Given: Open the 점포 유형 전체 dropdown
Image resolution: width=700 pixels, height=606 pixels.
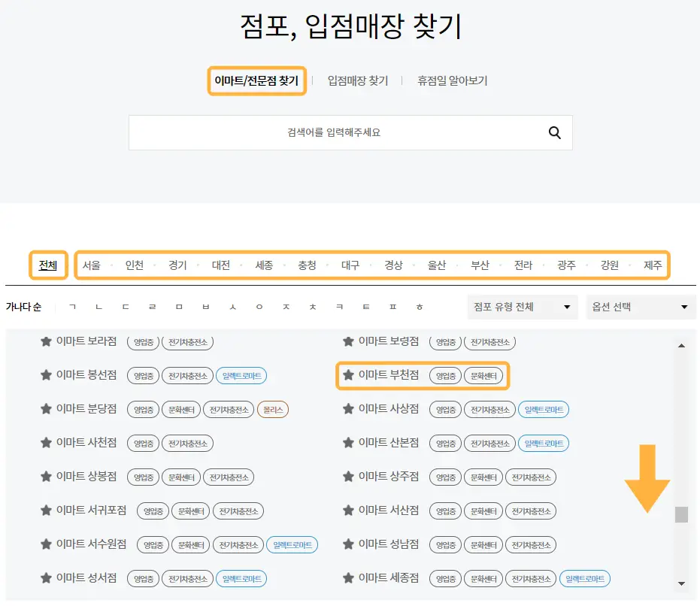Looking at the screenshot, I should click(x=522, y=307).
